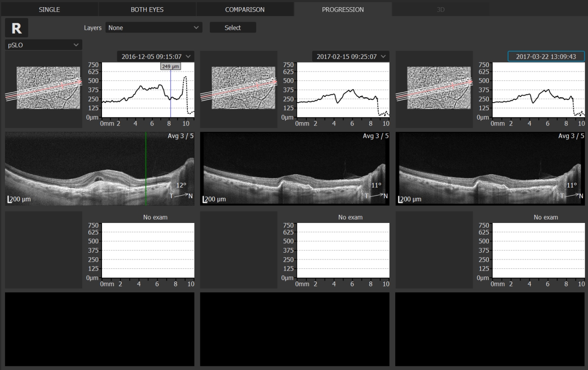Expand the pSLO view dropdown

[43, 45]
